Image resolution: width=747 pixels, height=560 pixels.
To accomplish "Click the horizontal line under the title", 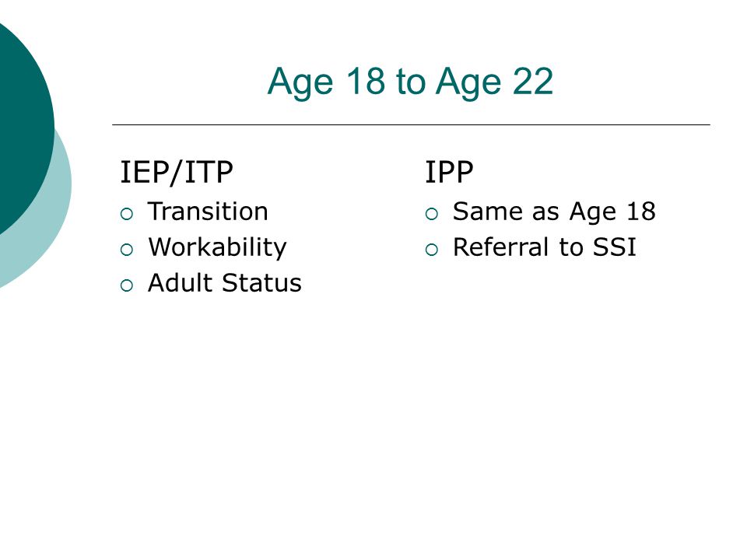I will [411, 124].
